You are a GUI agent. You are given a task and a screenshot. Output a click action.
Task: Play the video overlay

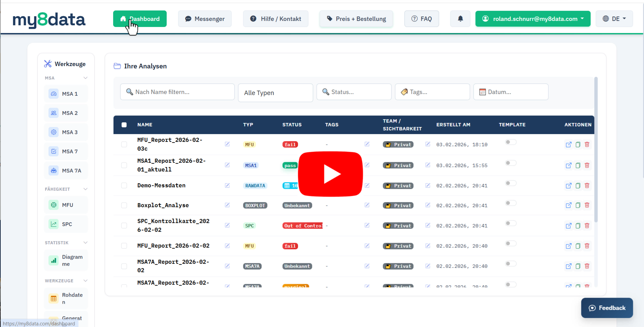331,174
